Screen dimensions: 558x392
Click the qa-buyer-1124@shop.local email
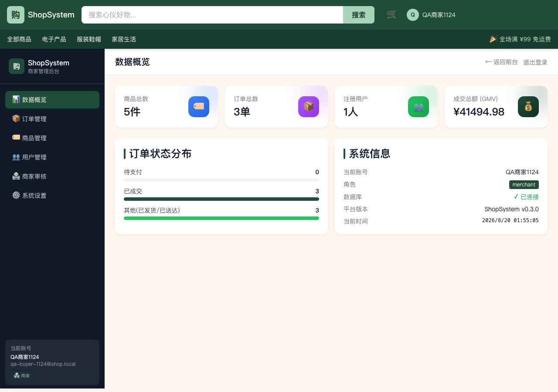pyautogui.click(x=43, y=364)
